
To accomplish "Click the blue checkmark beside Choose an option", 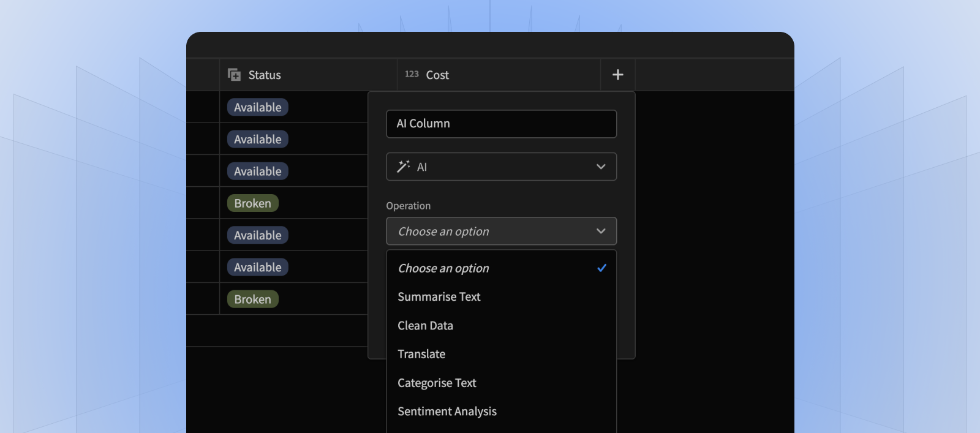I will (x=601, y=268).
